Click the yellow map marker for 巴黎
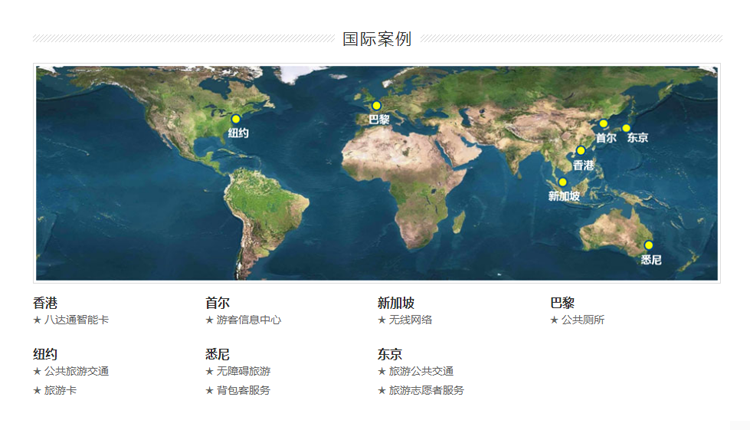This screenshot has width=750, height=430. coord(376,106)
